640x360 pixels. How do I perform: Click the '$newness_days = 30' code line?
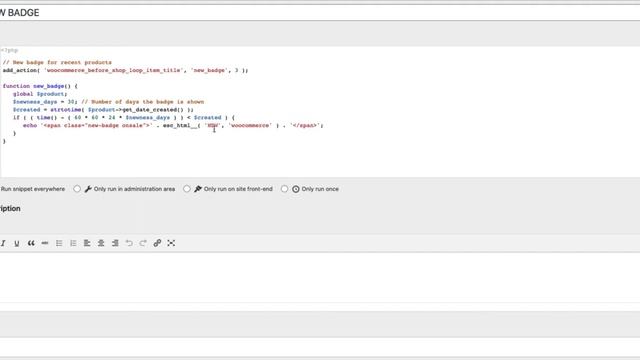(108, 102)
